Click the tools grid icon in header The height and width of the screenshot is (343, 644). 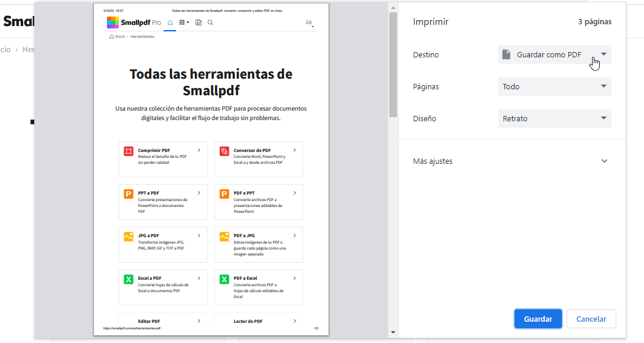click(x=183, y=22)
